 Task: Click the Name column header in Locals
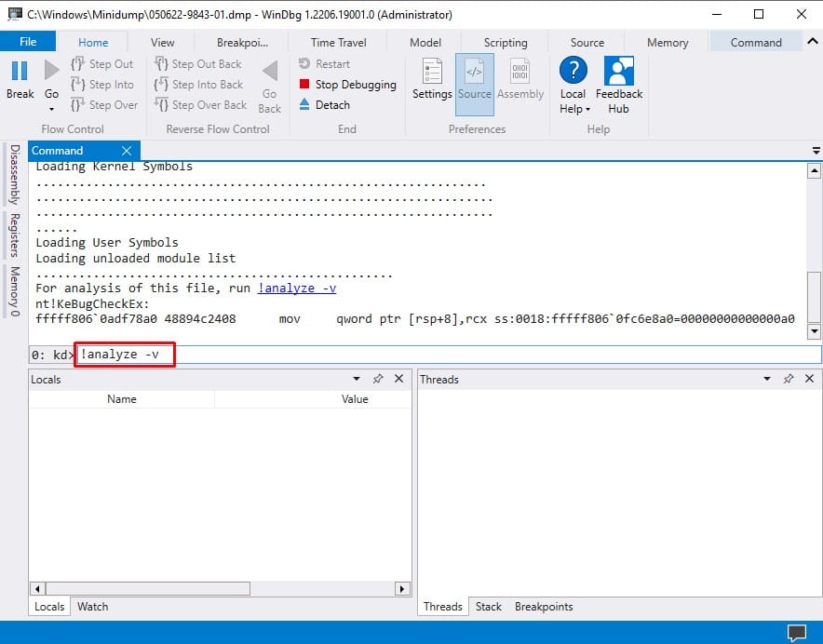pyautogui.click(x=122, y=399)
